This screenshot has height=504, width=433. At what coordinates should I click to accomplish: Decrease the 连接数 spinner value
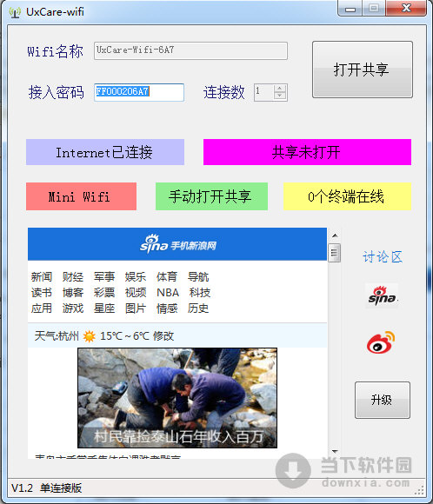[x=280, y=96]
